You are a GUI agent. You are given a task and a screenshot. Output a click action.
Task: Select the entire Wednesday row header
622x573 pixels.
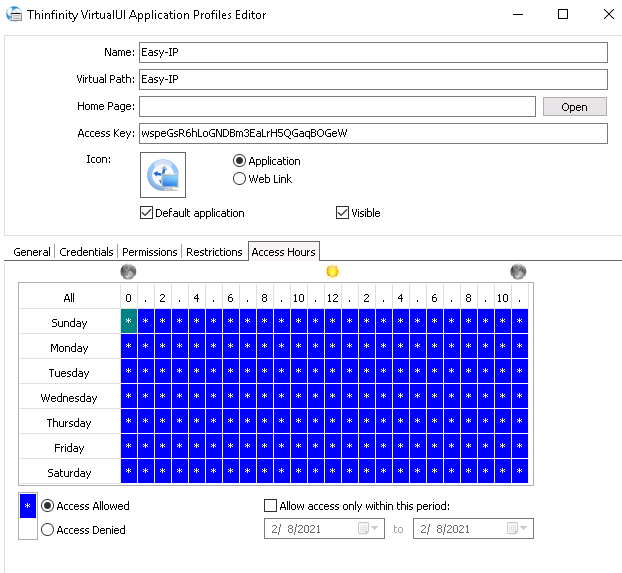click(69, 398)
